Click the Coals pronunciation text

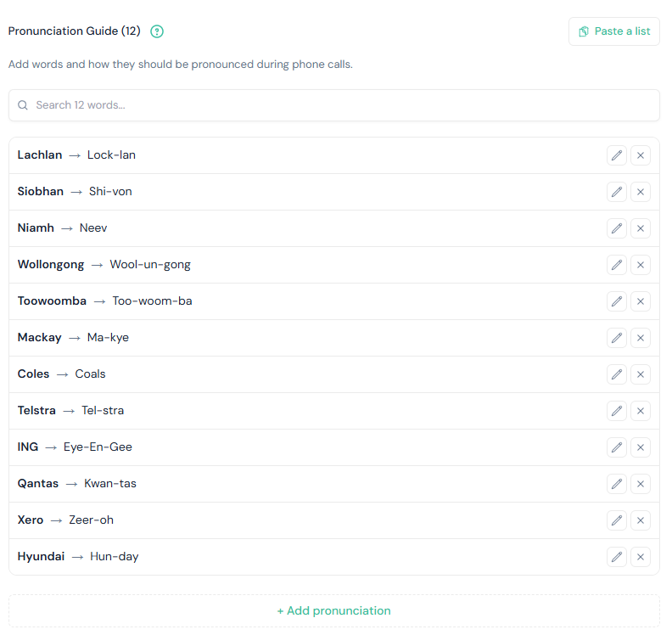[90, 374]
